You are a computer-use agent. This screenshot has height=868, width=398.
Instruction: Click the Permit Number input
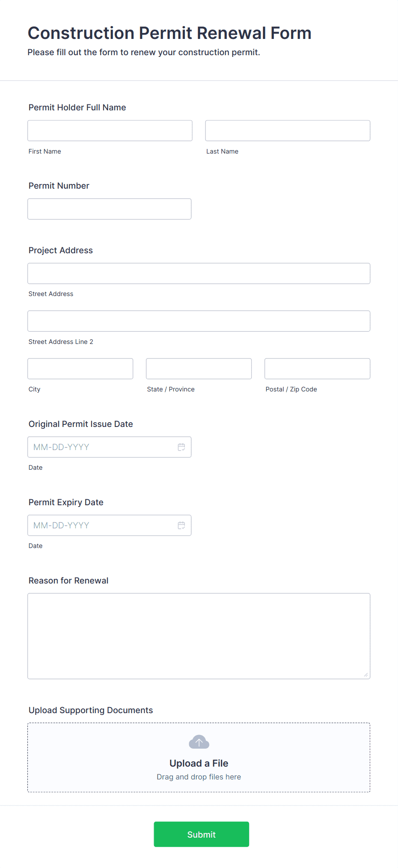(x=110, y=209)
